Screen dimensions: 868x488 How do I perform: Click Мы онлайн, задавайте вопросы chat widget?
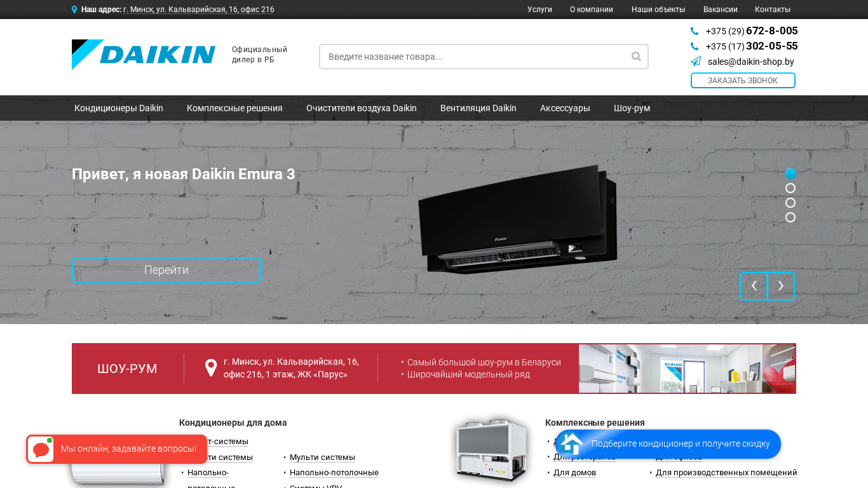pos(117,449)
